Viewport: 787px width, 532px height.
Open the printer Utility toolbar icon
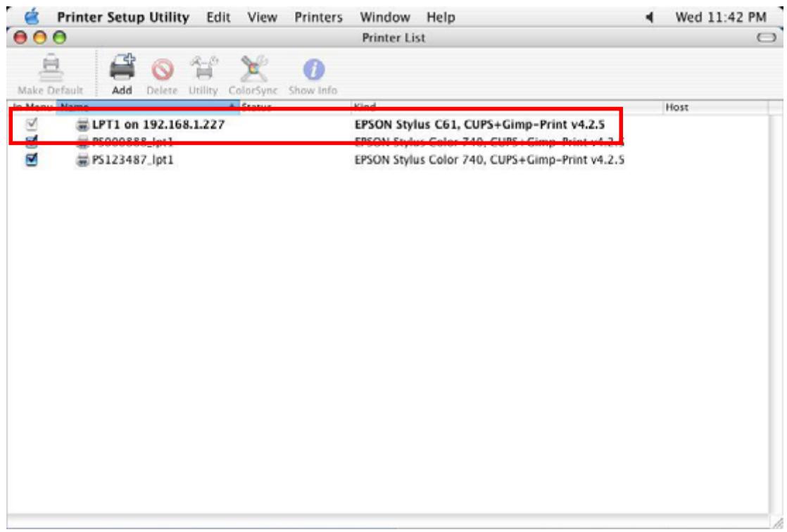pos(203,68)
